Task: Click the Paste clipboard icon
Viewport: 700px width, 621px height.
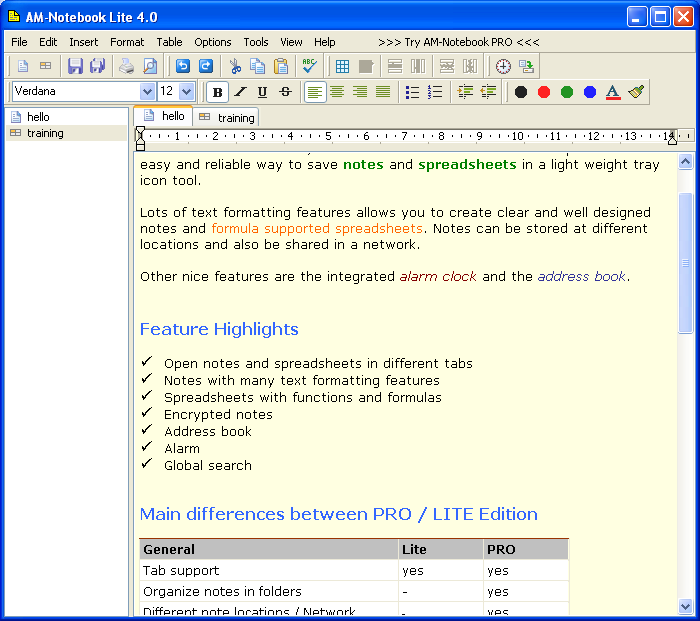Action: pyautogui.click(x=282, y=66)
